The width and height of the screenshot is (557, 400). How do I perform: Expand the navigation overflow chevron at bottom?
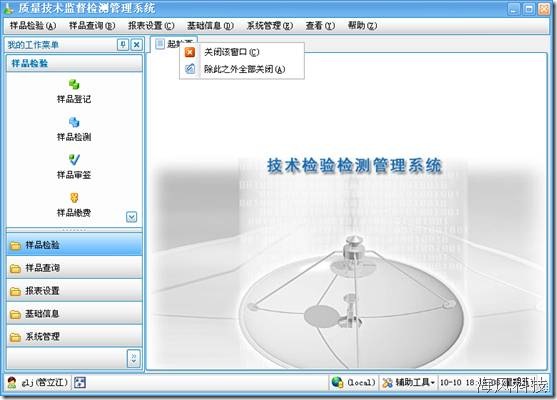[134, 358]
